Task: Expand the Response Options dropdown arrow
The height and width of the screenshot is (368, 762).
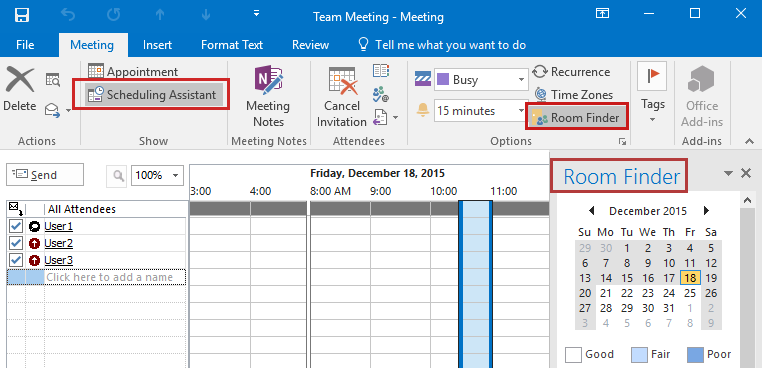Action: [x=396, y=117]
